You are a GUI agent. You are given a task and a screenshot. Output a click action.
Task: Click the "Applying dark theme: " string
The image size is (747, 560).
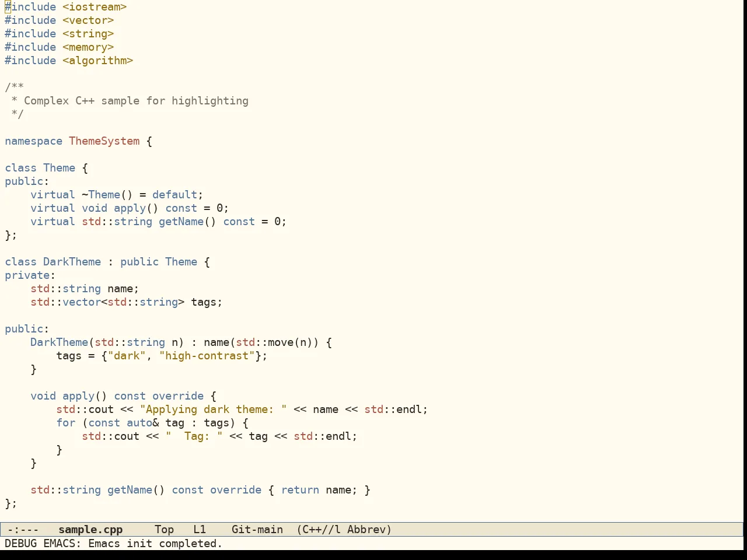point(213,409)
